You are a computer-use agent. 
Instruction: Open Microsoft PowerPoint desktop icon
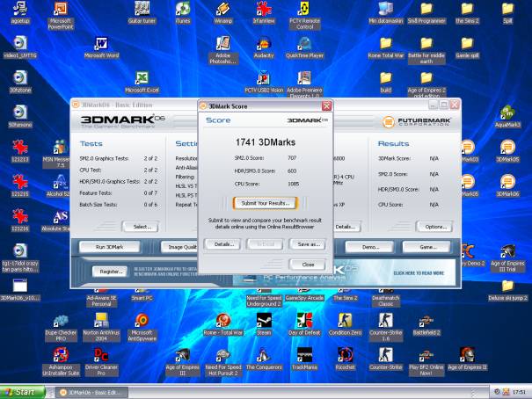point(61,16)
